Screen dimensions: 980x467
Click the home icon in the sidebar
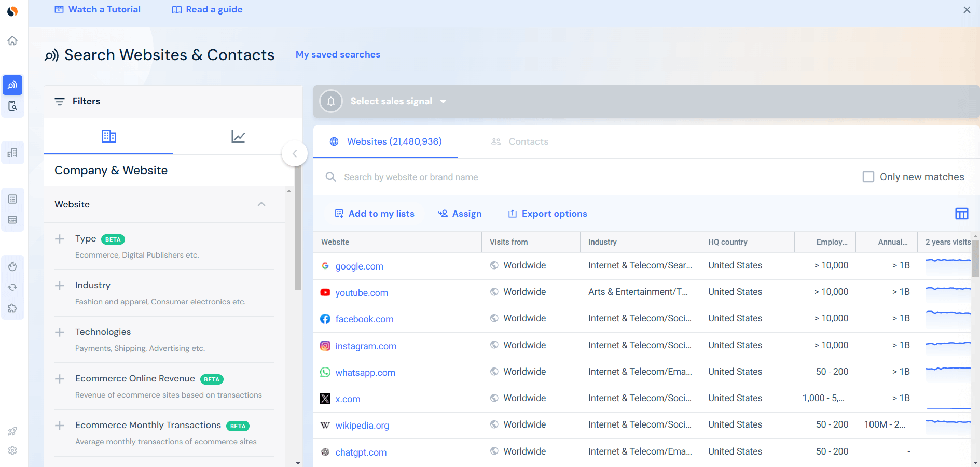[x=12, y=40]
